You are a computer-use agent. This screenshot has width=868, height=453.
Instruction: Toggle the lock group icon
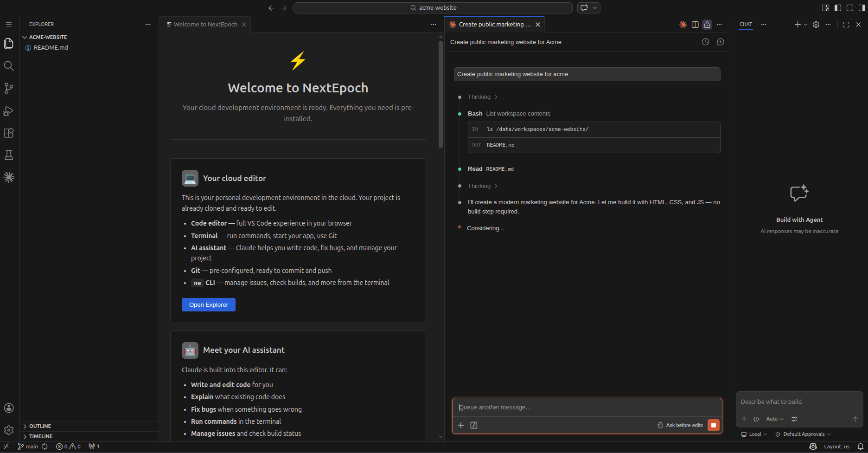[x=707, y=25]
